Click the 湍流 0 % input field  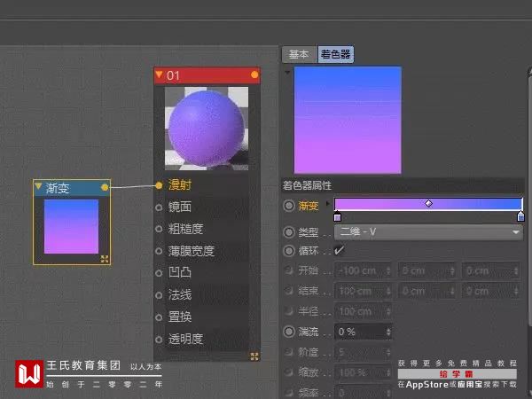point(363,332)
